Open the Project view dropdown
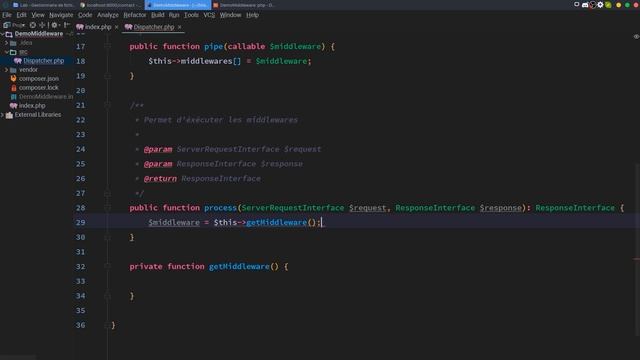 click(15, 25)
